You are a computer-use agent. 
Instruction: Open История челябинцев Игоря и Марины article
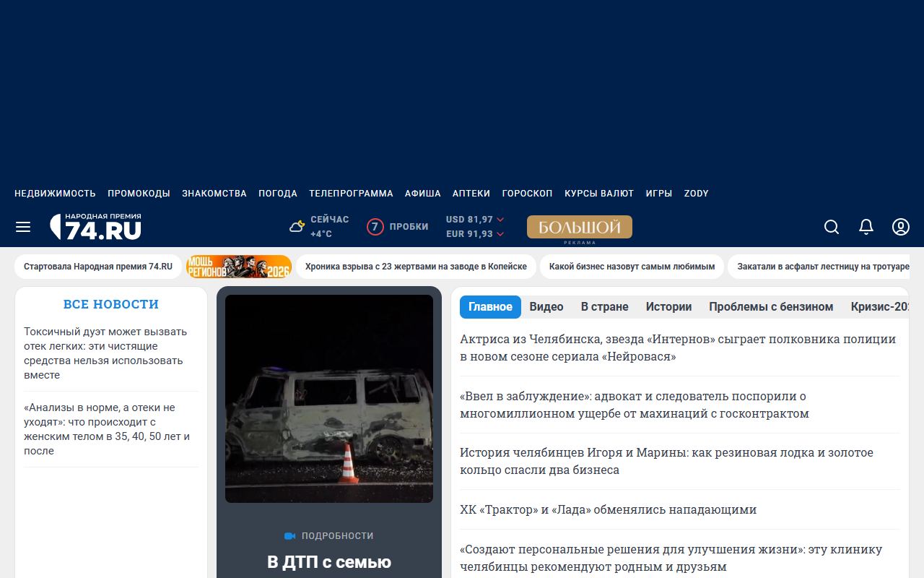point(666,461)
